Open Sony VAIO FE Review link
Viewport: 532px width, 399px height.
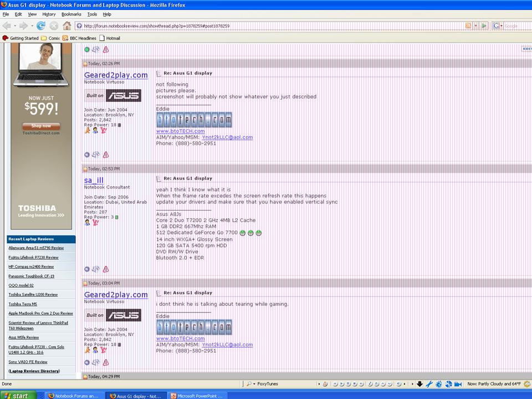28,362
